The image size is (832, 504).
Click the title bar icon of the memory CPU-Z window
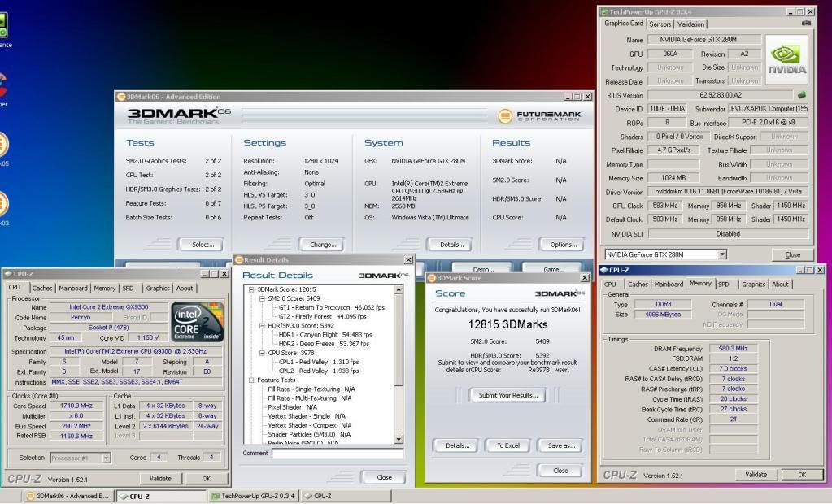pyautogui.click(x=603, y=270)
